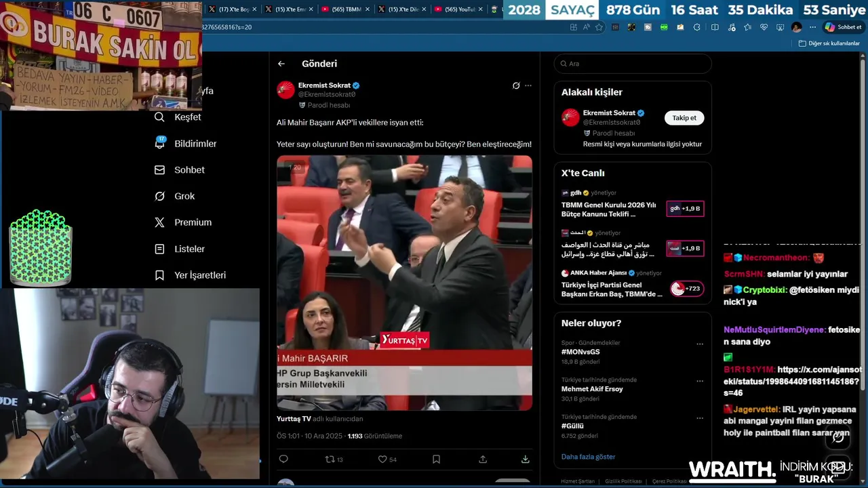The width and height of the screenshot is (868, 488).
Task: Open more options for #MONvsGS trend
Action: [x=700, y=344]
